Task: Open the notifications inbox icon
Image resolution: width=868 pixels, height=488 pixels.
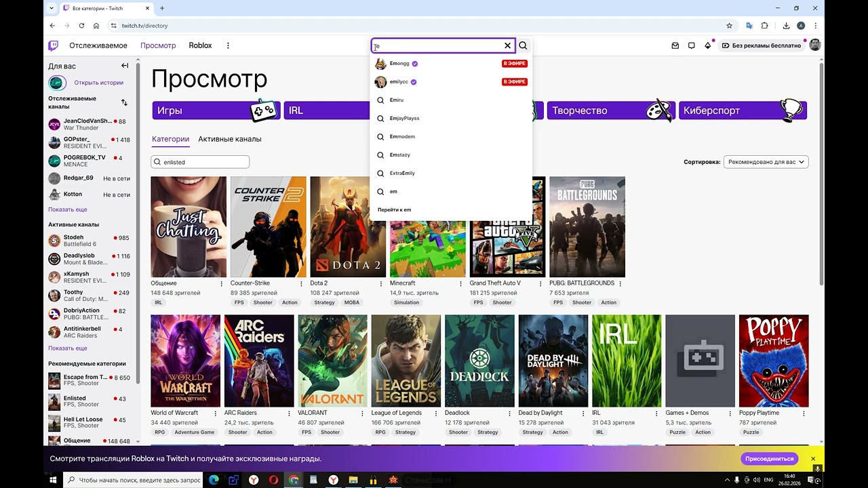Action: (x=675, y=45)
